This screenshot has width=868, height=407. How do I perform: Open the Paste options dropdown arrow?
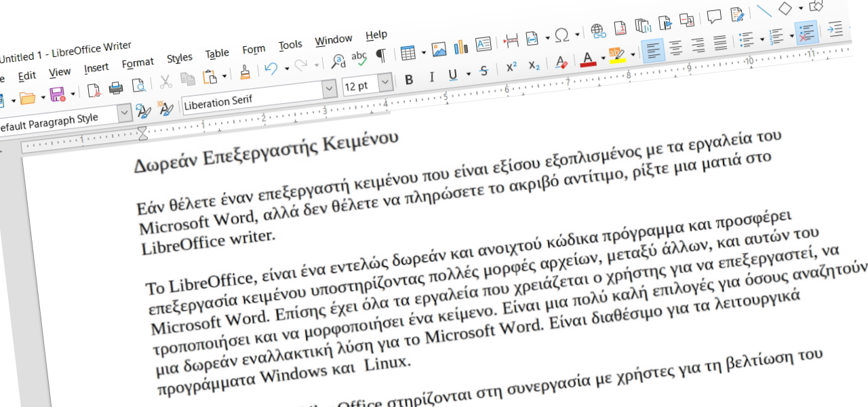click(x=224, y=75)
